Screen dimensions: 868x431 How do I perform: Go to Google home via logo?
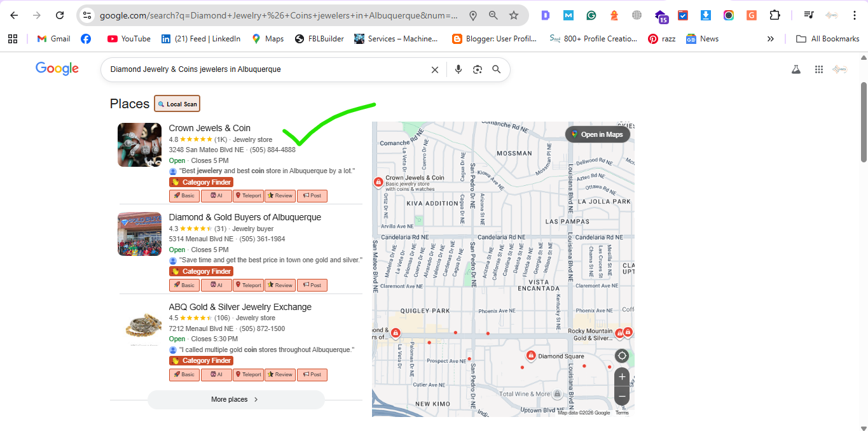tap(57, 69)
